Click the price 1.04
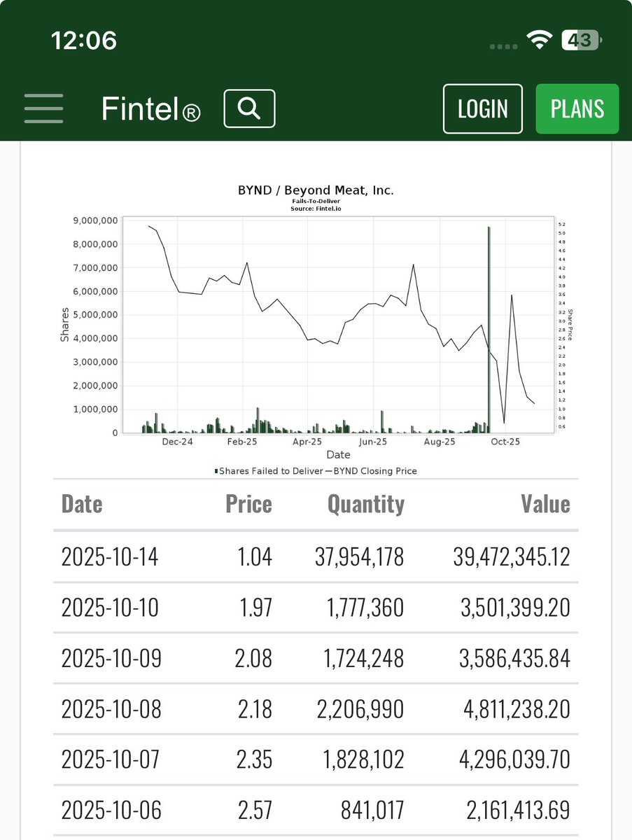Screen dimensions: 632x840 255,557
